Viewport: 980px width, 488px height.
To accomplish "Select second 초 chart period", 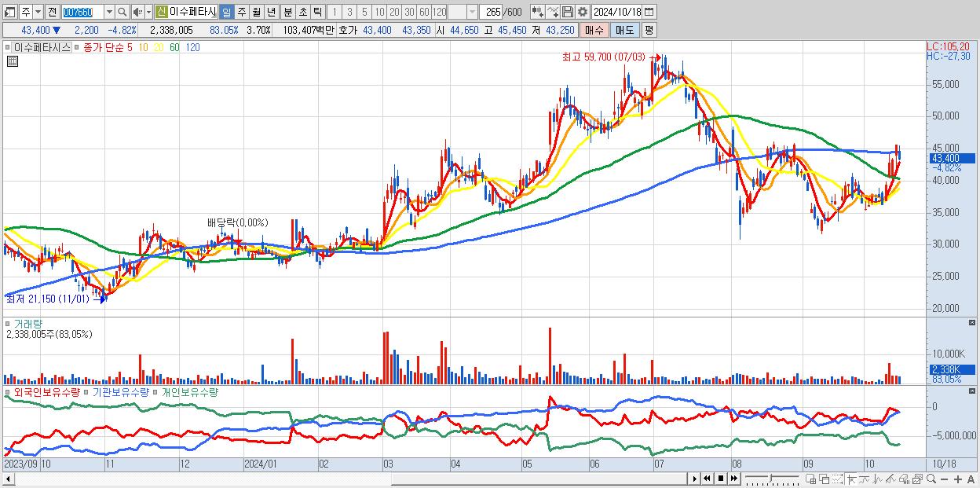I will [x=303, y=13].
